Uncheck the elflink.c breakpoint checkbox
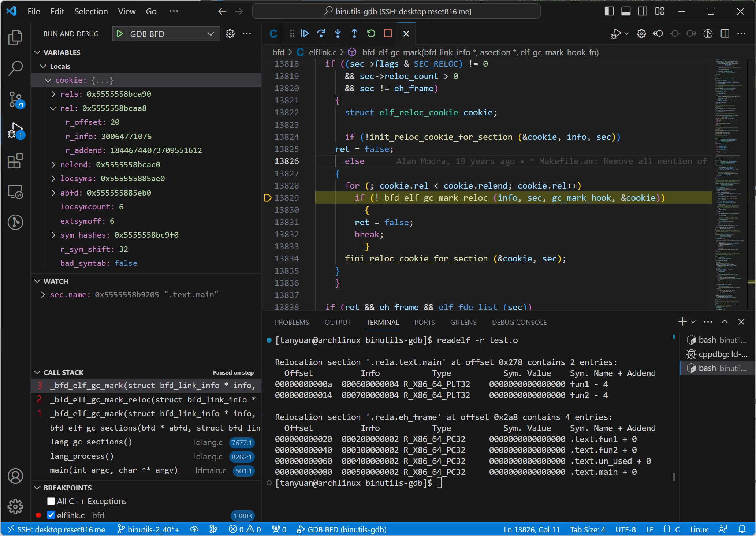This screenshot has height=536, width=756. pyautogui.click(x=51, y=515)
